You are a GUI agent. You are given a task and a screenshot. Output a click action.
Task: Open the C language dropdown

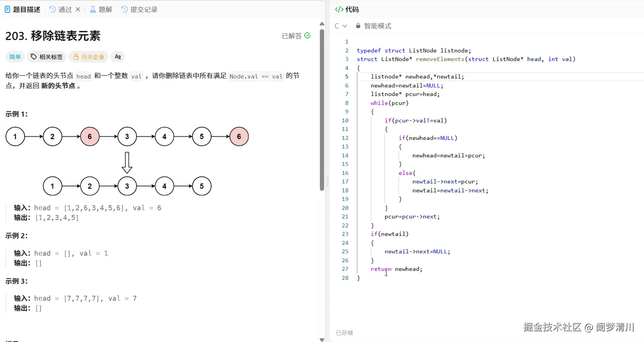coord(341,26)
